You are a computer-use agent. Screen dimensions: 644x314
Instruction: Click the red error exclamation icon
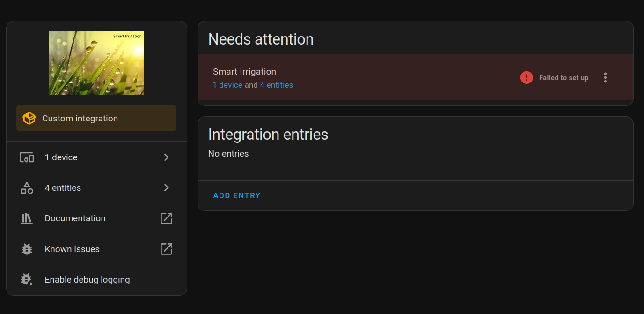click(x=527, y=77)
